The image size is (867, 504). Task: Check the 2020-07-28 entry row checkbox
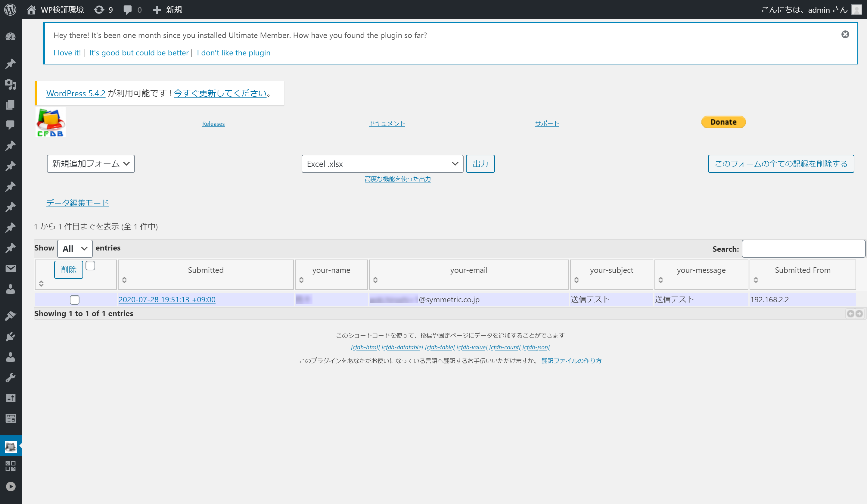(75, 300)
